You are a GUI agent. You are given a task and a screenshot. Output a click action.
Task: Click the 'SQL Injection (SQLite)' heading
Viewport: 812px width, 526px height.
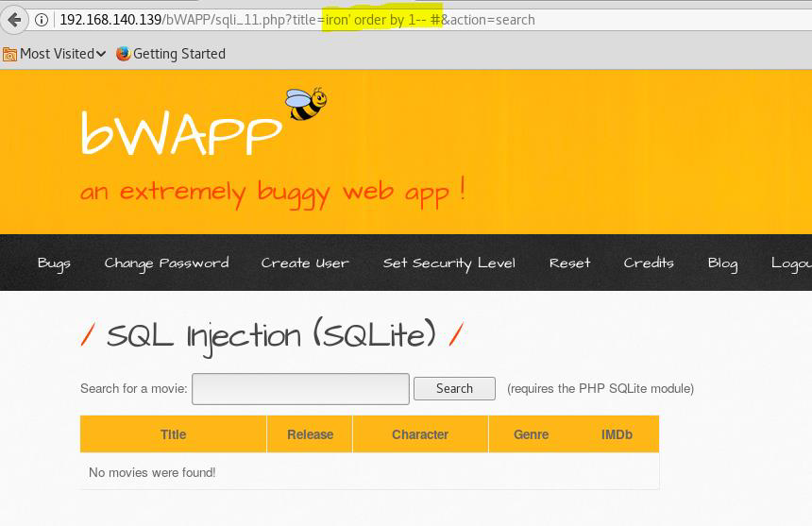pos(271,336)
